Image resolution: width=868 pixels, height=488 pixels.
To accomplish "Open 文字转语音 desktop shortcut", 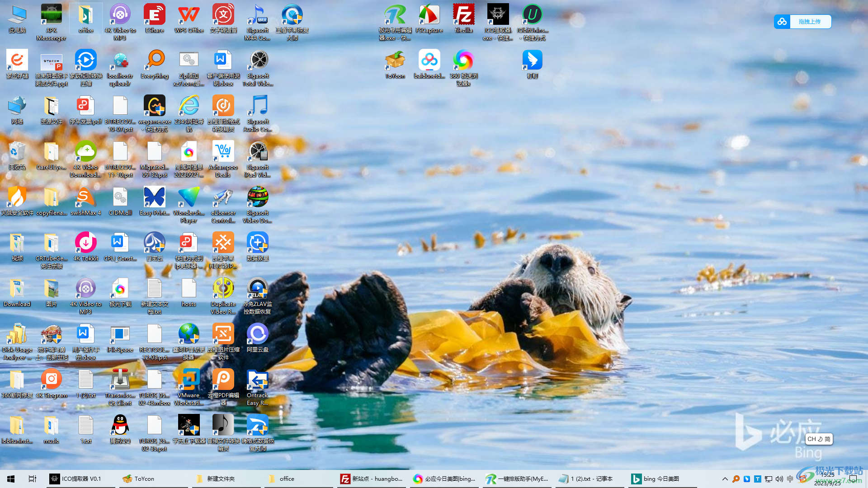I will pos(223,18).
